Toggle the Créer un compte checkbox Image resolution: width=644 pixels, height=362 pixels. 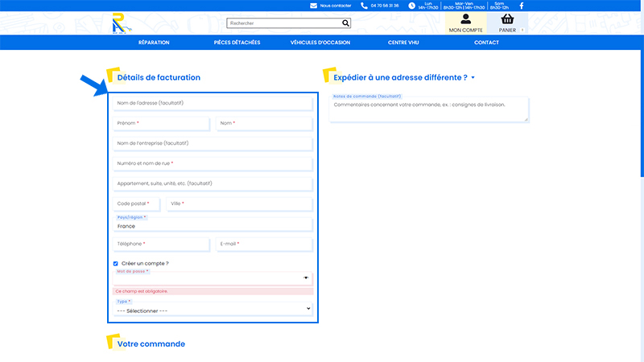coord(115,264)
